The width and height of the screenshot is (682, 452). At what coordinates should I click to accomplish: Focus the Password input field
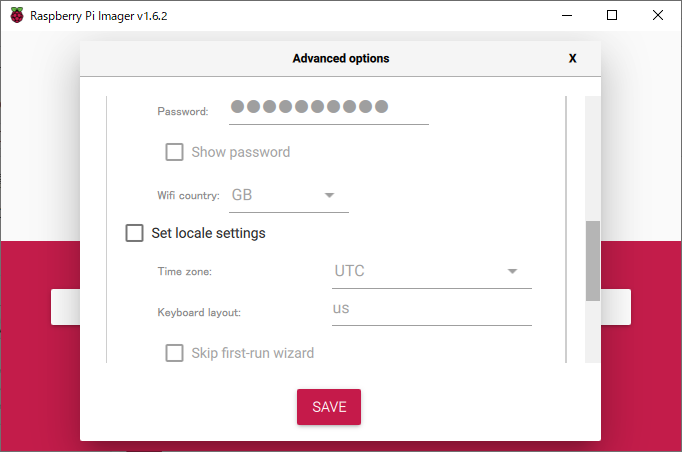(x=328, y=108)
